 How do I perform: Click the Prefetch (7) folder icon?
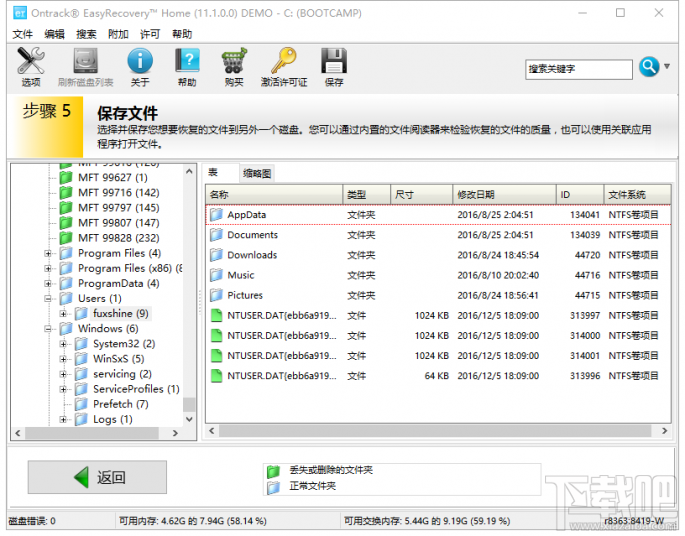pos(81,404)
